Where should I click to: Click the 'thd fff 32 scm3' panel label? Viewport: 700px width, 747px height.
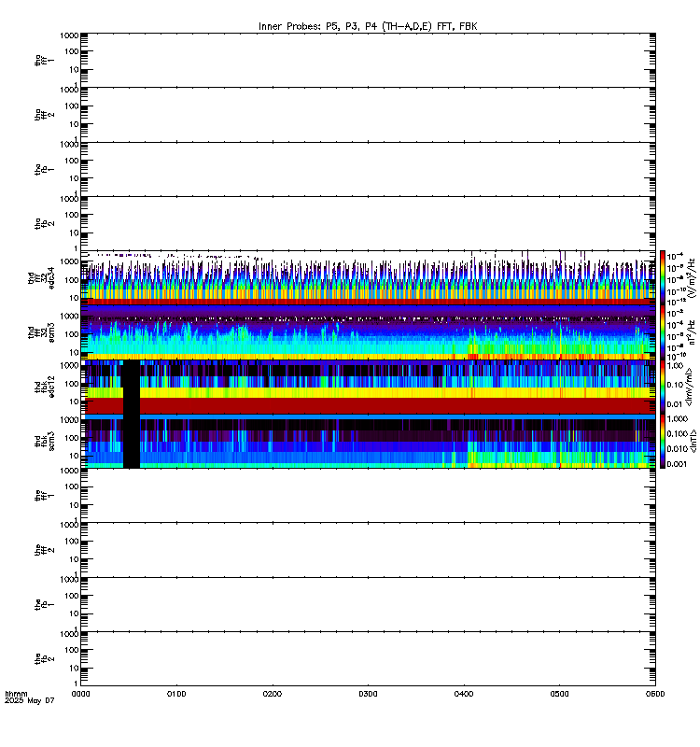[41, 332]
